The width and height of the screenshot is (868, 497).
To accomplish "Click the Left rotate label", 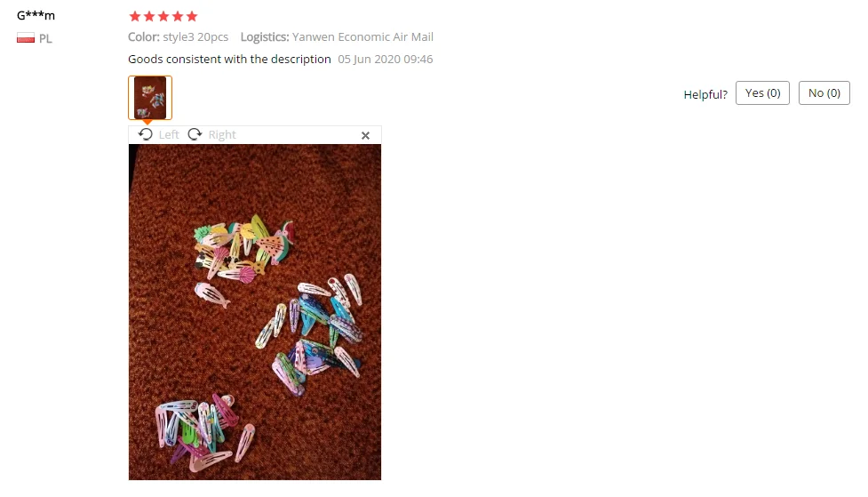I will tap(169, 134).
